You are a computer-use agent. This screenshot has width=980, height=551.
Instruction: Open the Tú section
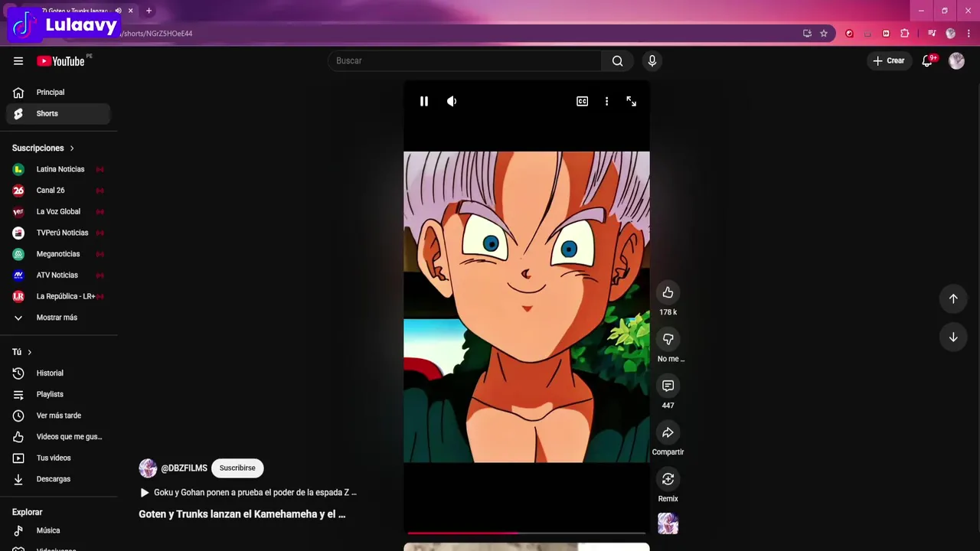(22, 352)
